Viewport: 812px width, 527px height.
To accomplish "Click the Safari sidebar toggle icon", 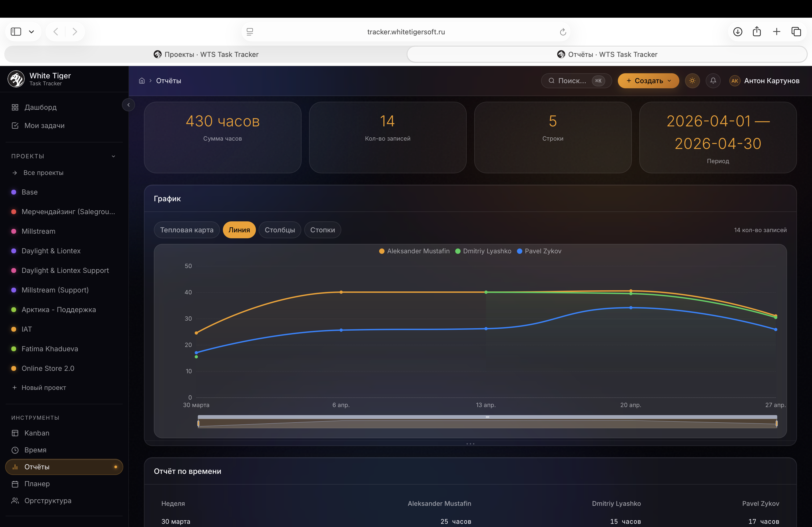I will 16,32.
